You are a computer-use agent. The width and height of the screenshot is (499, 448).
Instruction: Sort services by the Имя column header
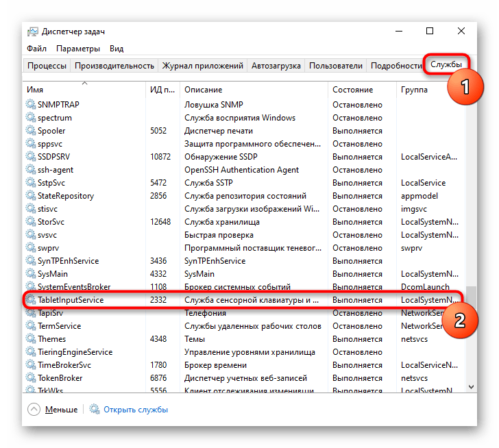click(x=85, y=90)
